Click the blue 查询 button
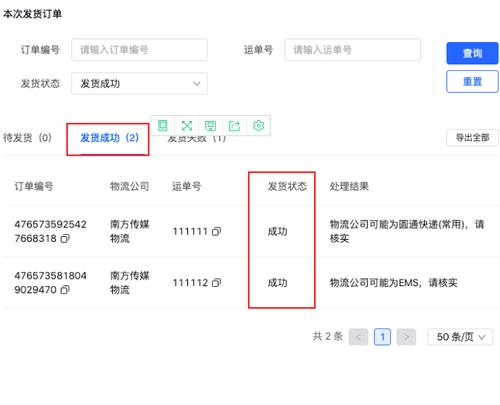500x405 pixels. 472,53
